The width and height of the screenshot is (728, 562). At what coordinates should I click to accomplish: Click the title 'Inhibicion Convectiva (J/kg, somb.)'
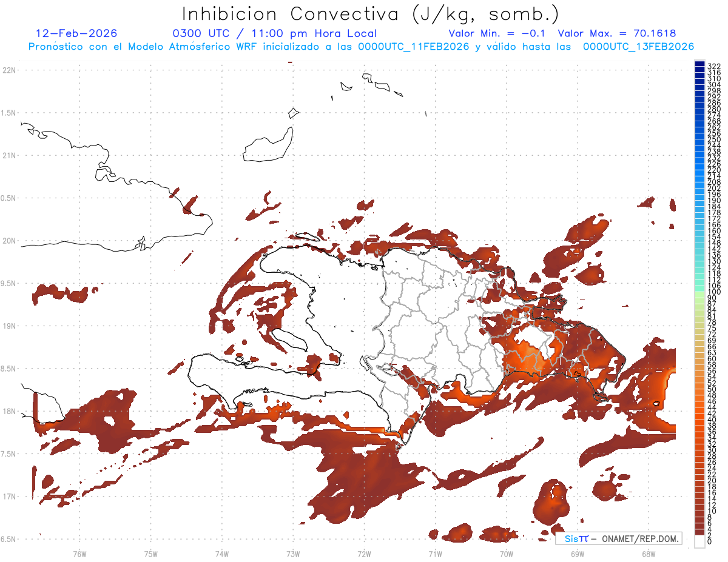(x=370, y=15)
